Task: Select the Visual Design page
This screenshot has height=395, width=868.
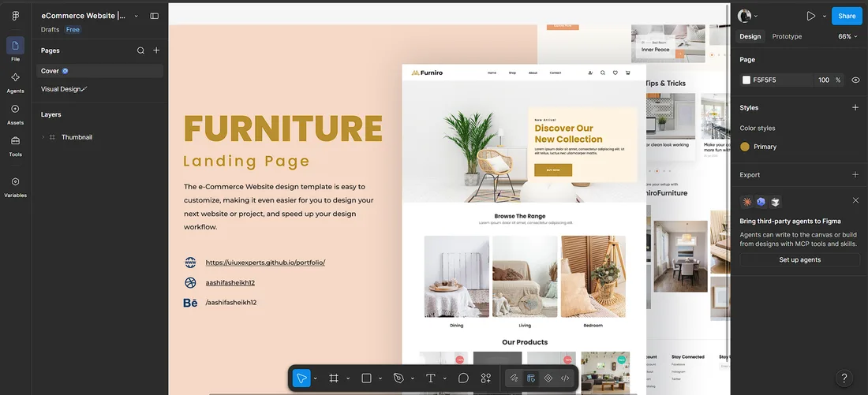Action: pyautogui.click(x=99, y=89)
